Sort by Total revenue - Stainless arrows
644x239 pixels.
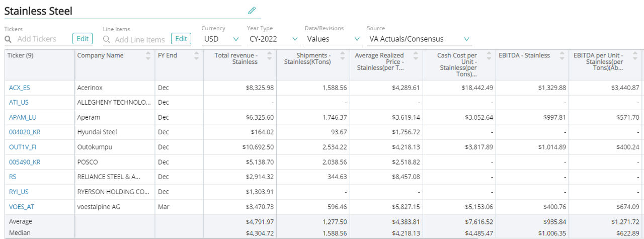(x=270, y=55)
